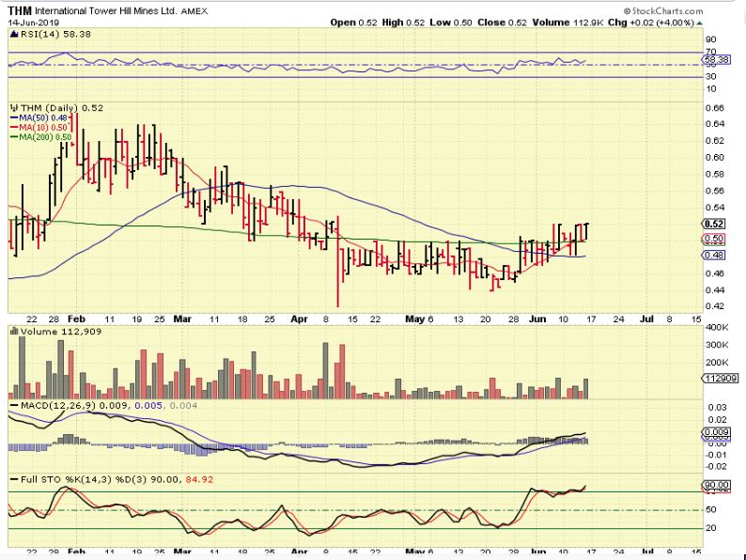Click the 14-Jun-2019 date label
746x560 pixels.
point(33,23)
